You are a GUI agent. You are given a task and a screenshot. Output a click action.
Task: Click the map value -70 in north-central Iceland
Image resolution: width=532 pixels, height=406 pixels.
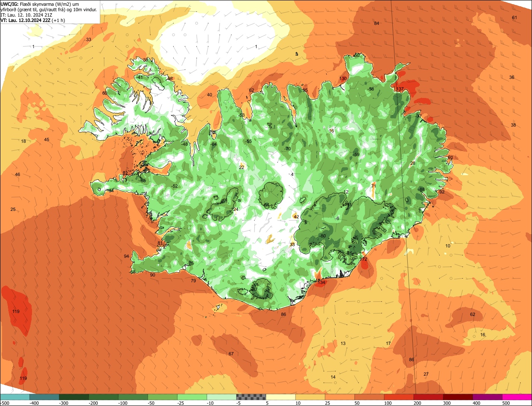point(287,149)
